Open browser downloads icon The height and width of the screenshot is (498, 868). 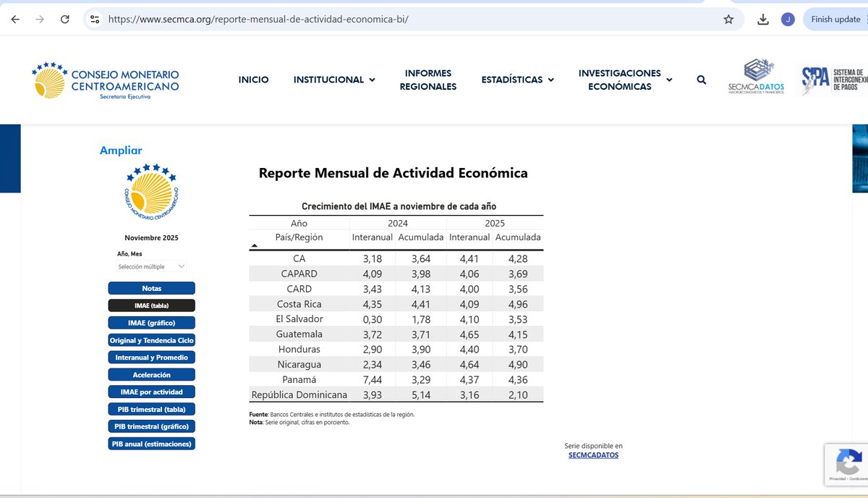tap(763, 20)
